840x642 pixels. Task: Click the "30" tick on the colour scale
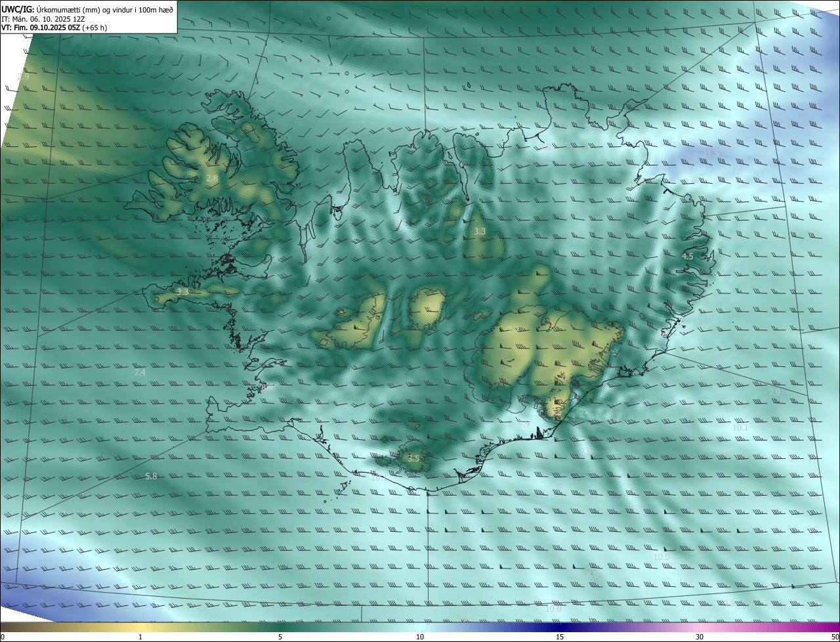click(x=700, y=637)
